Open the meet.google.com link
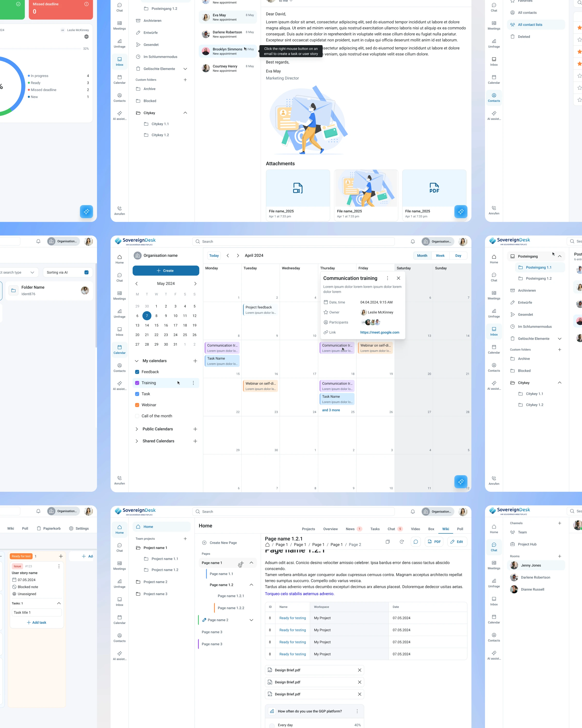The height and width of the screenshot is (728, 582). 380,333
